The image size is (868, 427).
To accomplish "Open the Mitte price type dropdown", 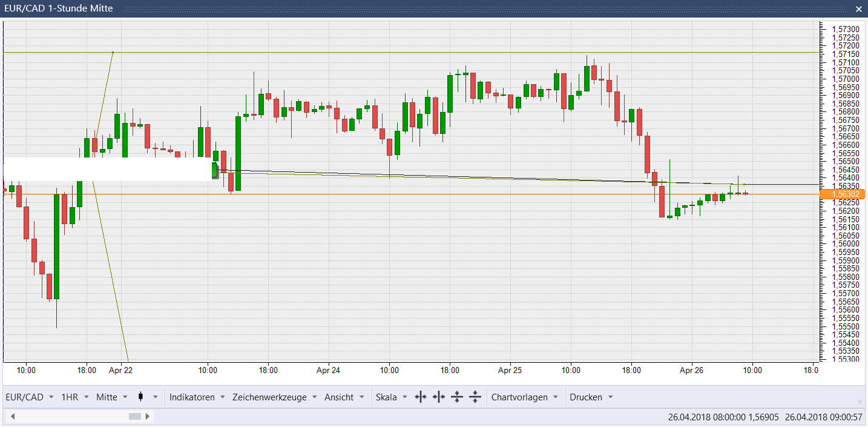I will (x=112, y=397).
